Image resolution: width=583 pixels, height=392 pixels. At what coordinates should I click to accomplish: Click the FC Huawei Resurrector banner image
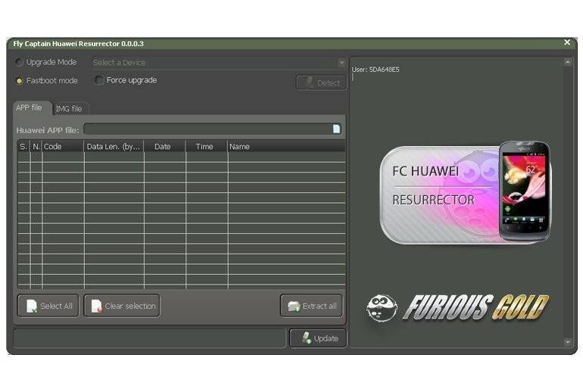click(x=465, y=193)
